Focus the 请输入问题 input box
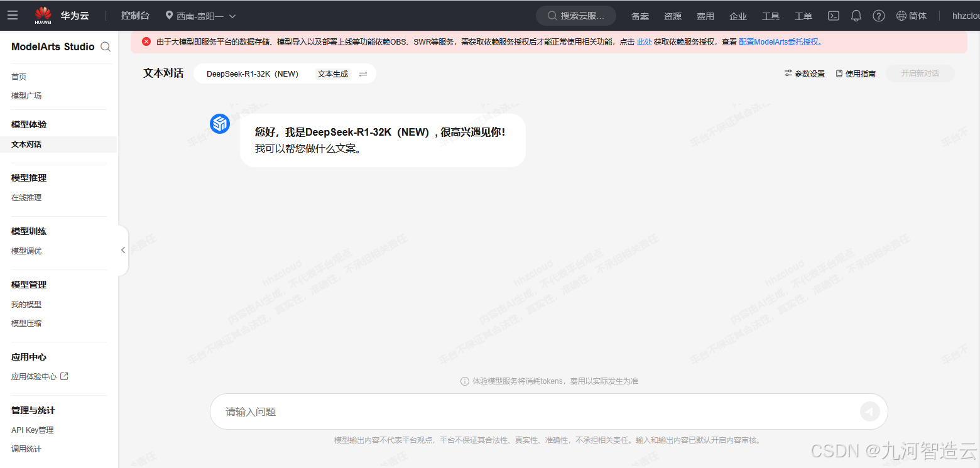Screen dimensions: 980x468 548,411
